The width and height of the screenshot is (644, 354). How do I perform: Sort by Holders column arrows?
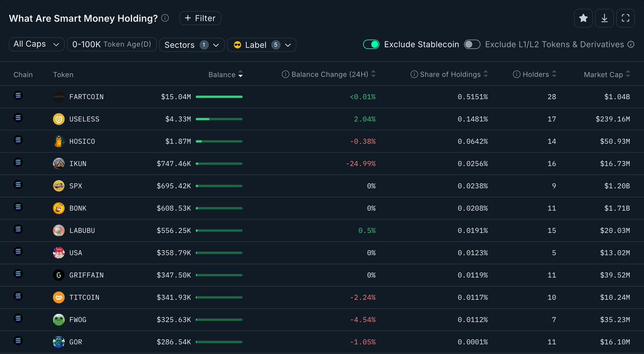pyautogui.click(x=554, y=75)
